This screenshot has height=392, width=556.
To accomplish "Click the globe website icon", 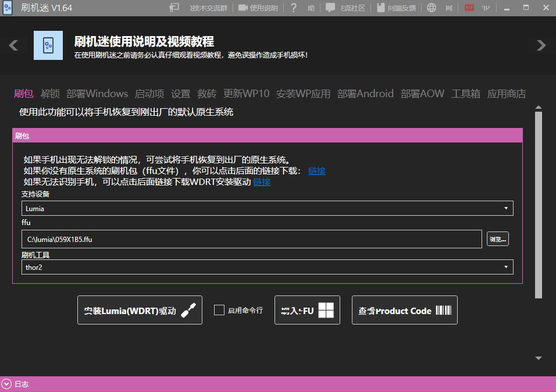I will [431, 8].
